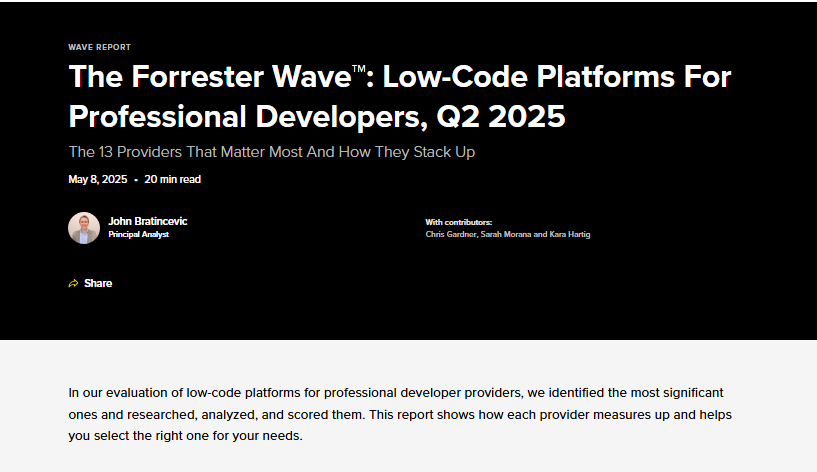Open John Bratincevic's profile photo
This screenshot has width=817, height=472.
point(84,228)
